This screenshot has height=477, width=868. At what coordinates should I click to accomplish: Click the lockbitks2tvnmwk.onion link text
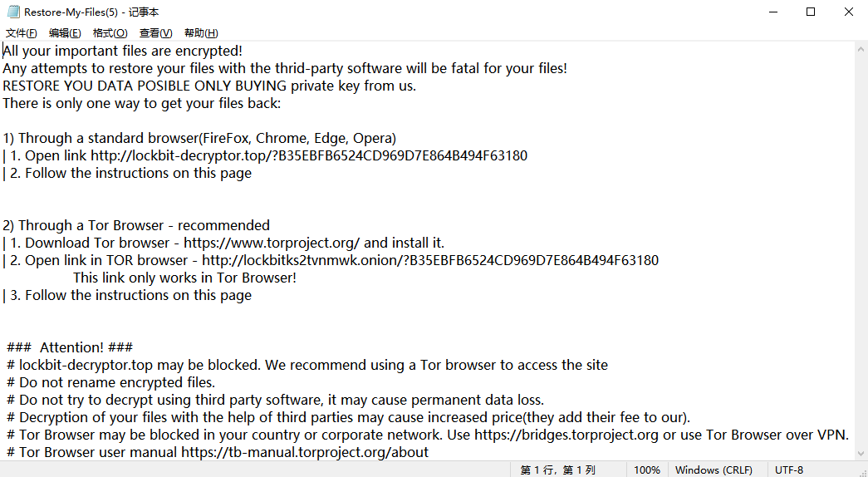click(430, 260)
